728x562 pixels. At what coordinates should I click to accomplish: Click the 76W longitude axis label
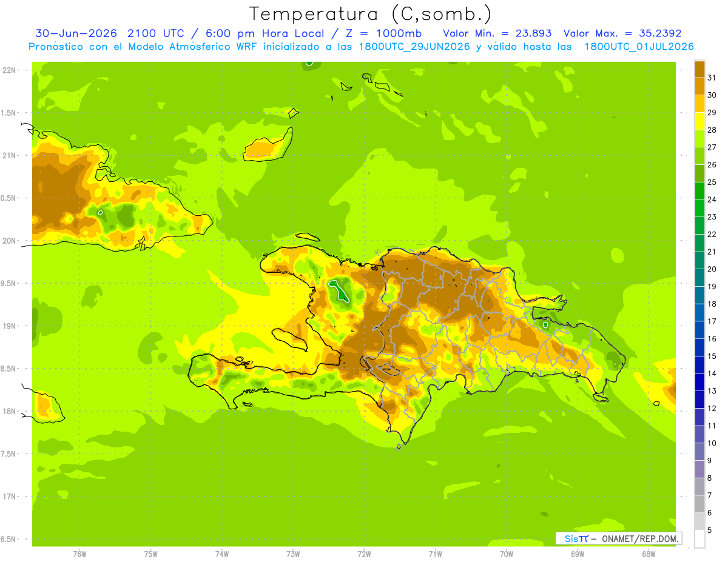(79, 554)
